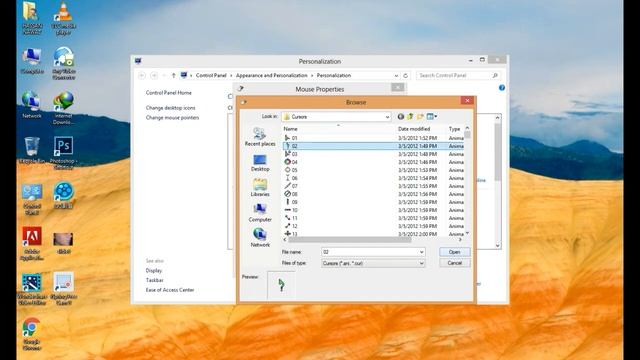Go back to last folder visited
Viewport: 640px width, 360px height.
pyautogui.click(x=401, y=117)
